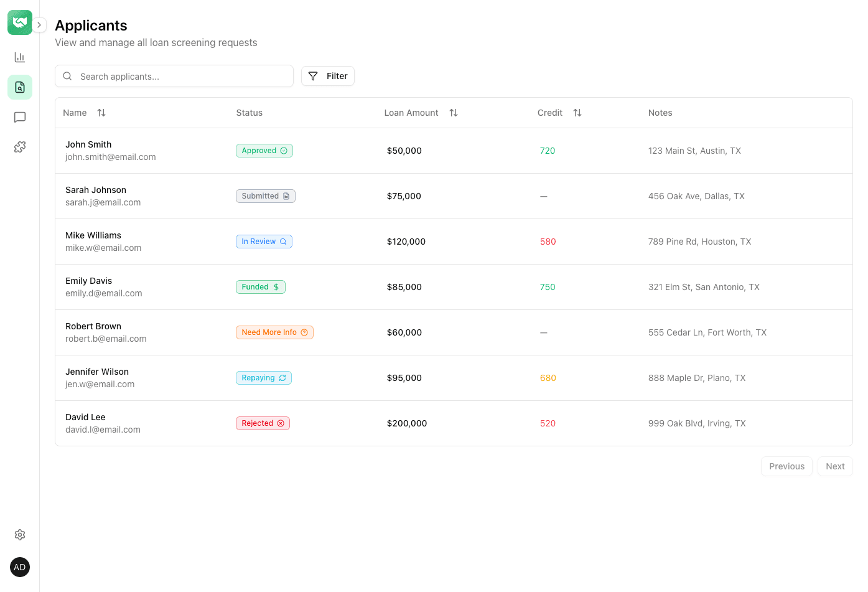Click the Repaying status badge
868x592 pixels.
(264, 378)
